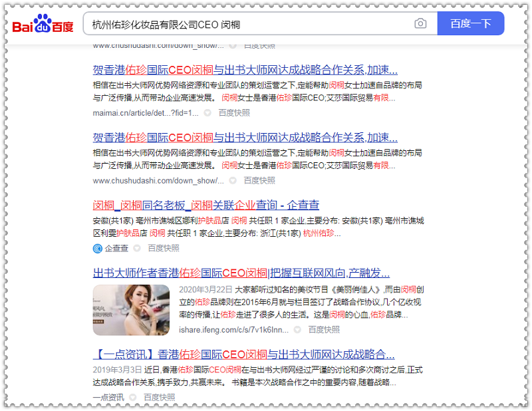Open the 出书大师作者香港佑珍国际CEO闵桐 result

pyautogui.click(x=241, y=273)
